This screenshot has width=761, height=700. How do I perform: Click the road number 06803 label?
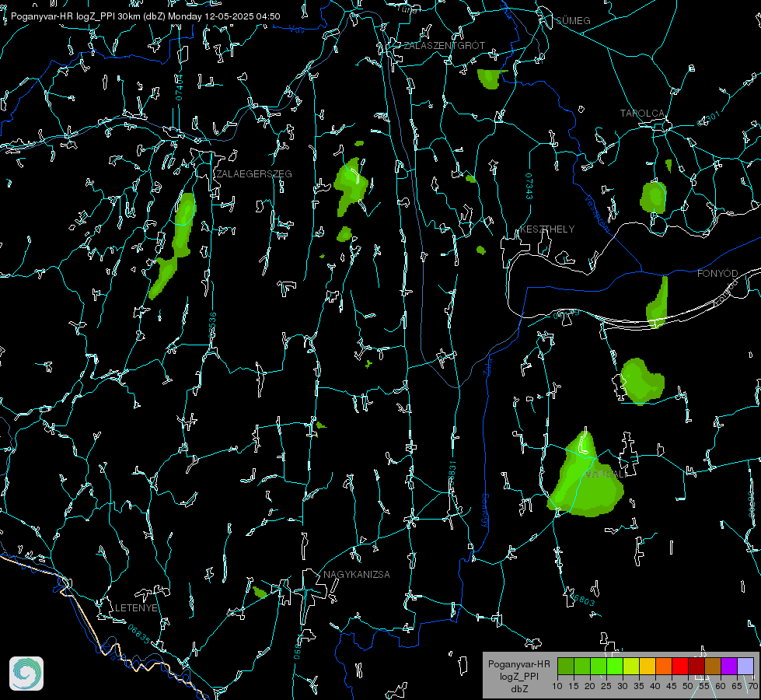click(581, 600)
